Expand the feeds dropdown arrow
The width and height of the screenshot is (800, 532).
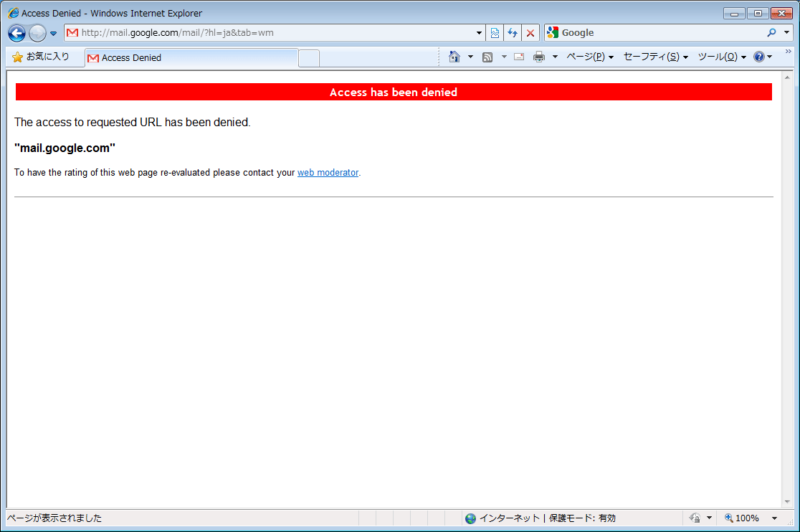point(504,57)
